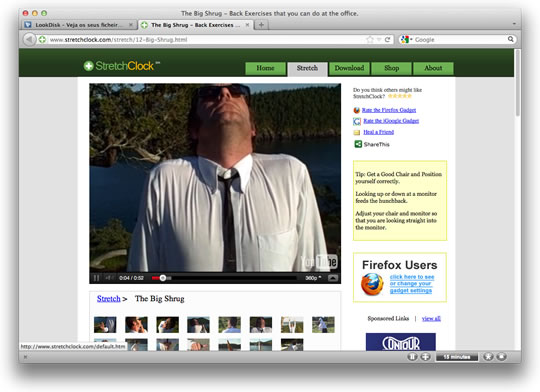The width and height of the screenshot is (540, 392).
Task: Click the Google icon beside Rate the iGoogle Gadget
Action: pyautogui.click(x=357, y=121)
